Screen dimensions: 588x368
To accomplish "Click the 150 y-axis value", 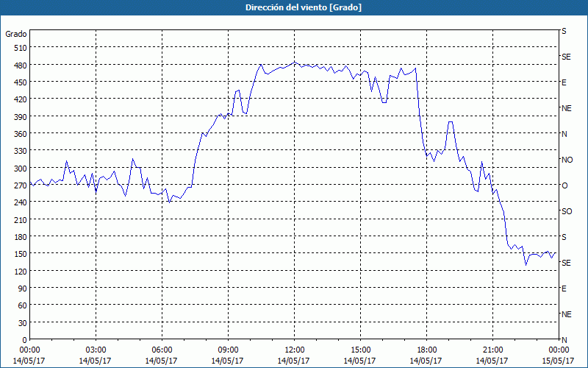I will (21, 253).
